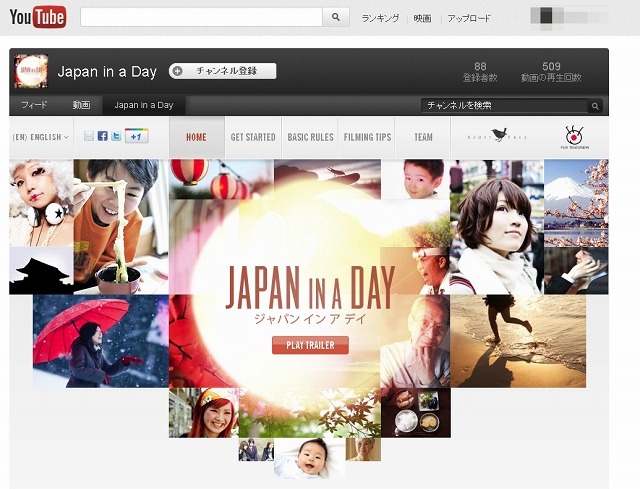Focus the チャンネルを検索 search field

tap(504, 106)
